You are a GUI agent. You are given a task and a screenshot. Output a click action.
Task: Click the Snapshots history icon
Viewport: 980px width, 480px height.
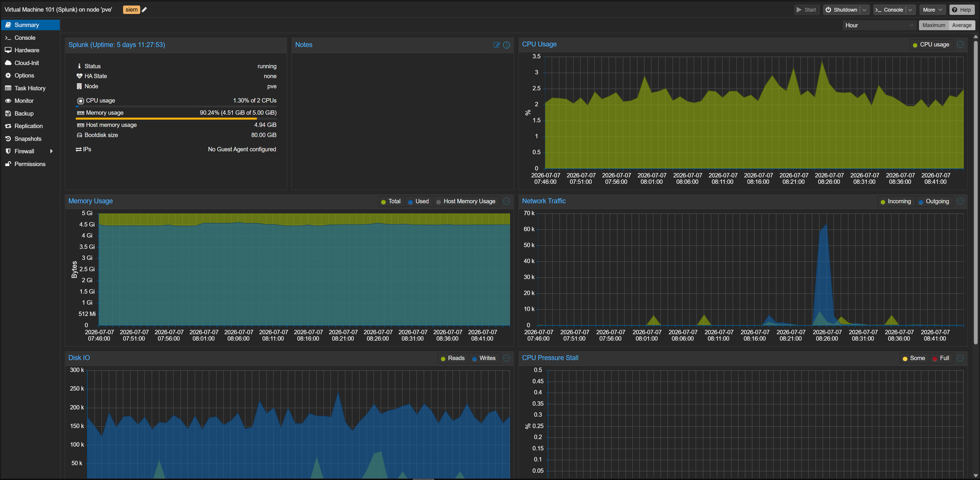[8, 139]
